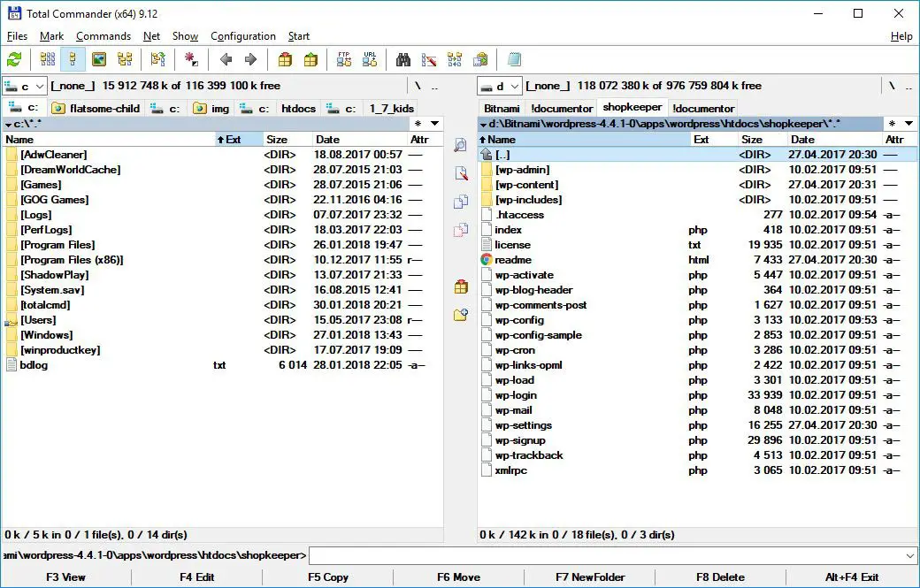Click the F7 NewFolder button

590,577
